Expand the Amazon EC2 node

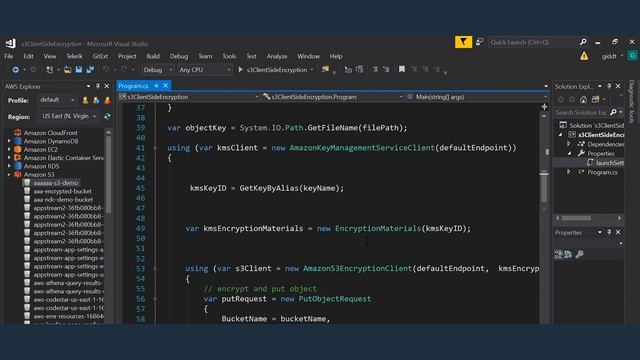click(x=9, y=150)
